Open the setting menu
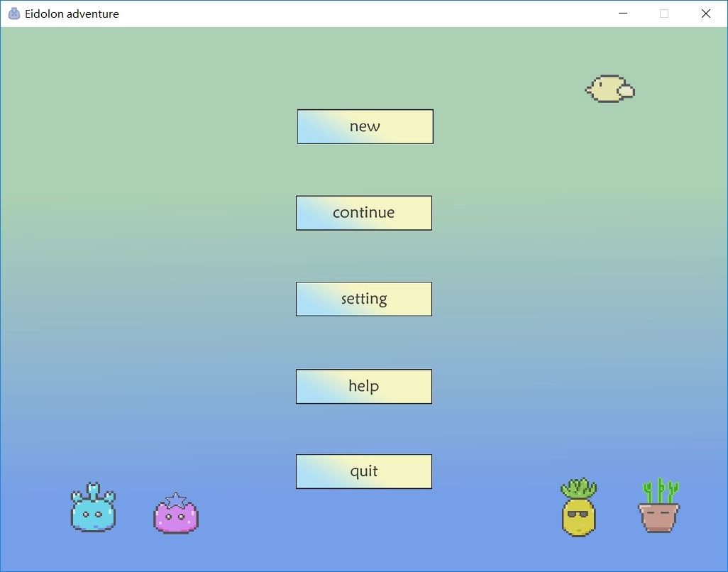Image resolution: width=728 pixels, height=572 pixels. pyautogui.click(x=363, y=299)
